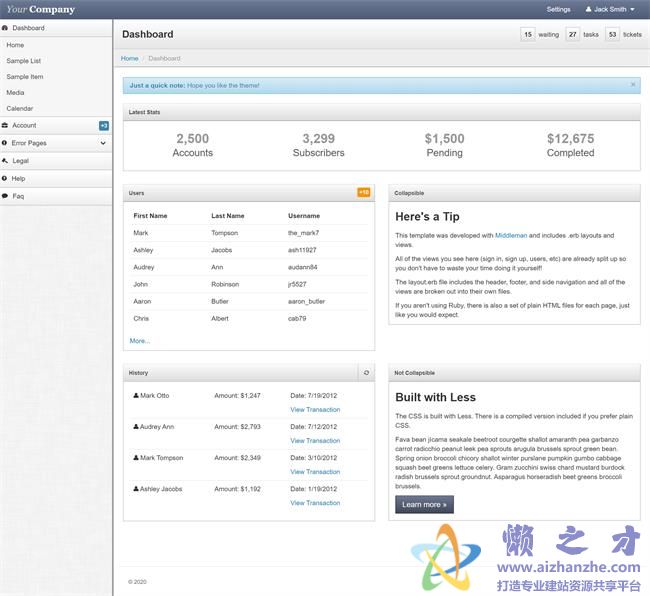Viewport: 650px width, 596px height.
Task: Click the More... link under Users table
Action: click(x=140, y=341)
